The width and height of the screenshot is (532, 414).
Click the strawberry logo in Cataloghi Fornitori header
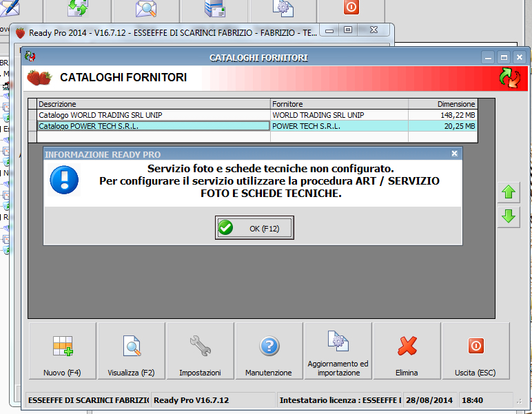[39, 78]
